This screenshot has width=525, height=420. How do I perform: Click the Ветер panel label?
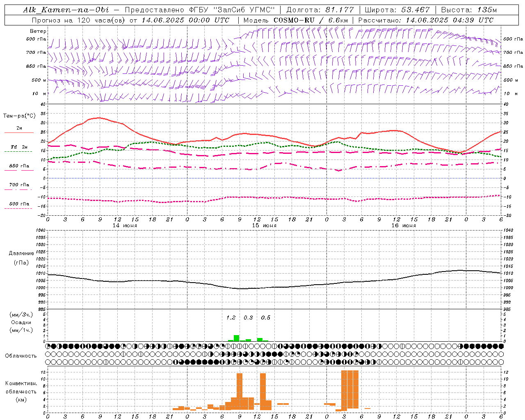[38, 31]
